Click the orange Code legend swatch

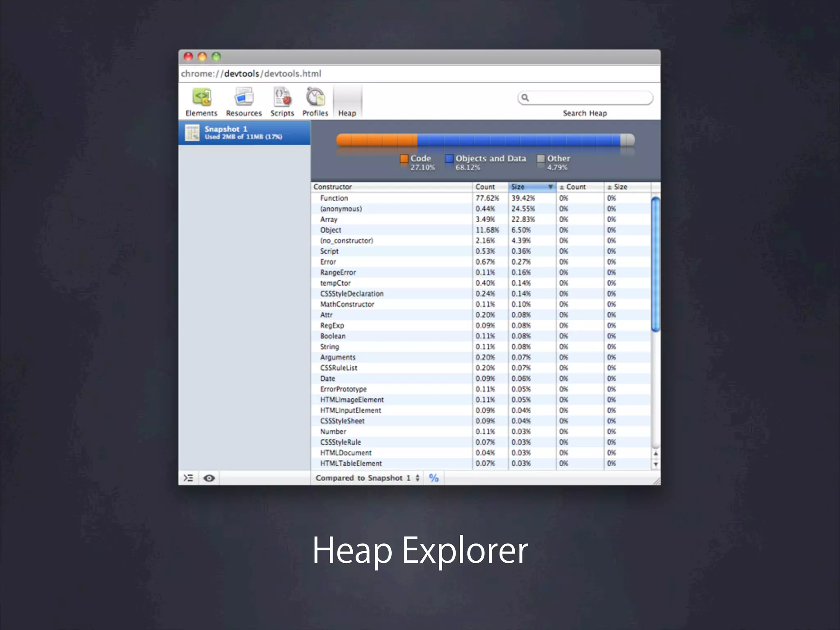[404, 159]
